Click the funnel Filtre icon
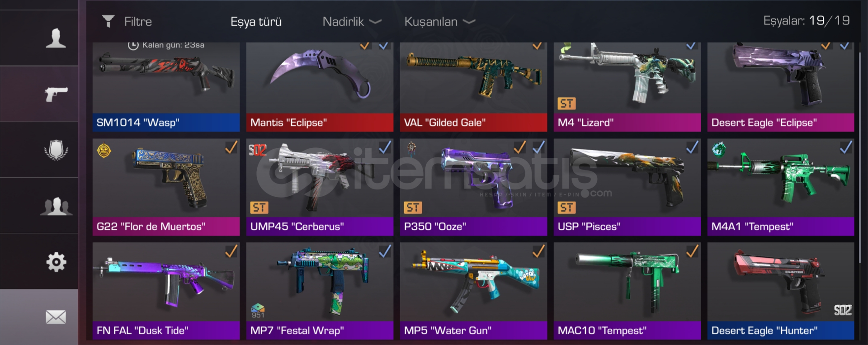 (108, 21)
